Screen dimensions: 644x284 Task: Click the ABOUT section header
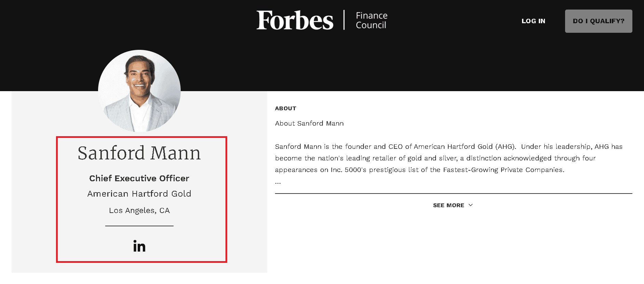(x=285, y=108)
